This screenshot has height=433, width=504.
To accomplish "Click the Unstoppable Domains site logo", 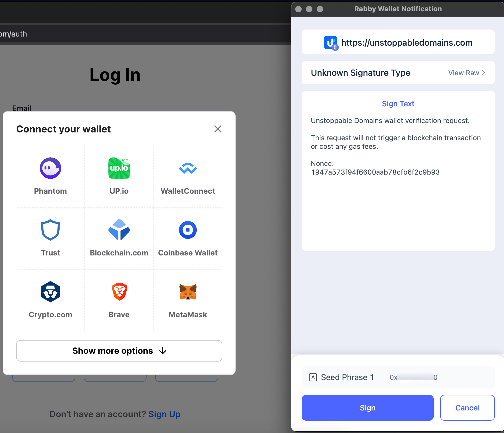I will (331, 43).
